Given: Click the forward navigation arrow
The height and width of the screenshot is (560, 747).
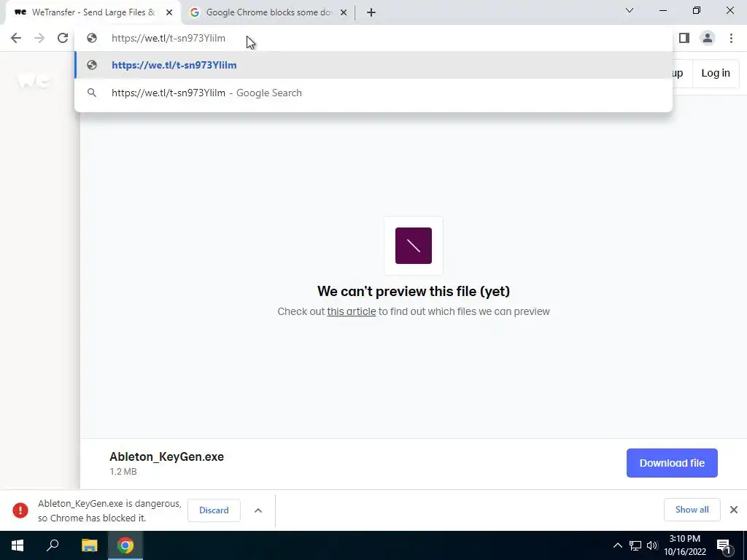Looking at the screenshot, I should click(x=39, y=38).
